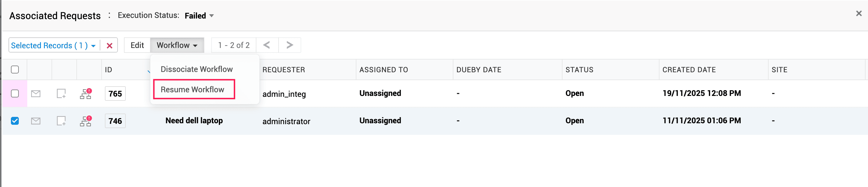Uncheck the checkbox for request 746
Image resolution: width=868 pixels, height=187 pixels.
[x=15, y=121]
